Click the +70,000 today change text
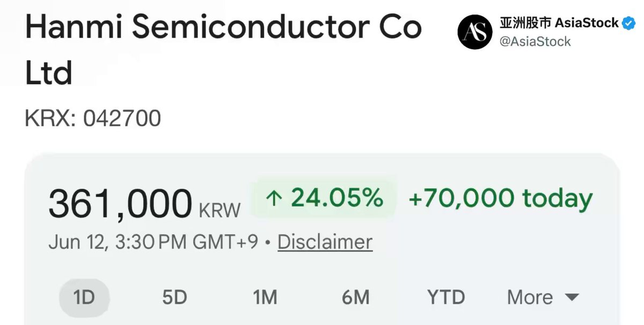The image size is (644, 325). [x=501, y=198]
